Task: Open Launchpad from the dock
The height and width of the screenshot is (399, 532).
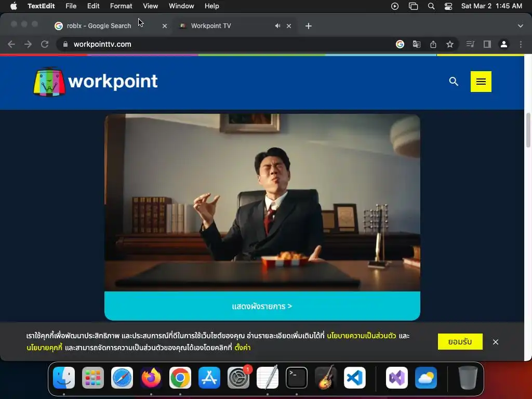Action: [x=93, y=378]
